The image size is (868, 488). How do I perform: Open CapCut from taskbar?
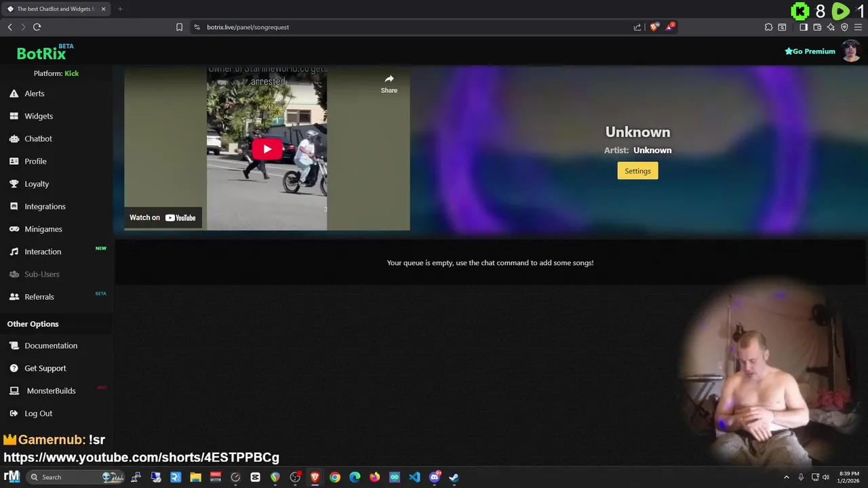pos(255,477)
